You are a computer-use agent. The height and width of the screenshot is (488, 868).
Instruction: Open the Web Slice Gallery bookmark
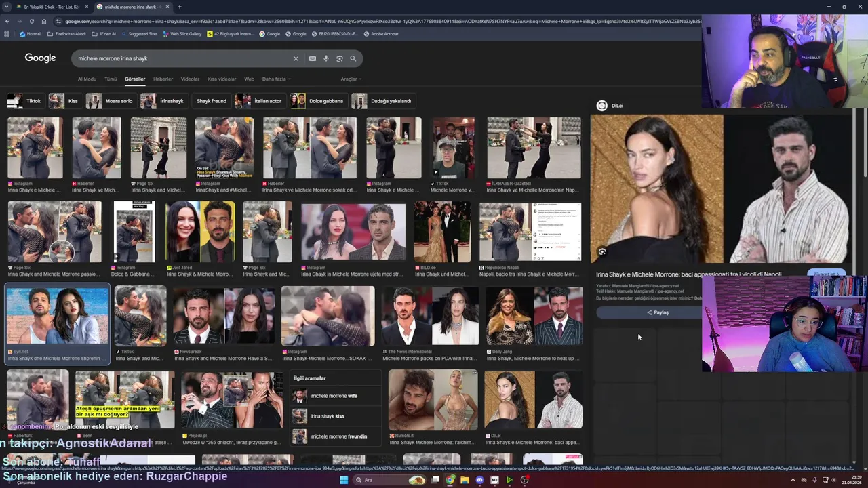pyautogui.click(x=182, y=33)
